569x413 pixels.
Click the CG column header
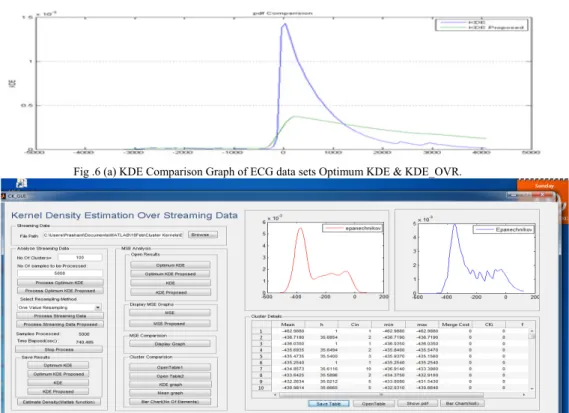coord(489,324)
